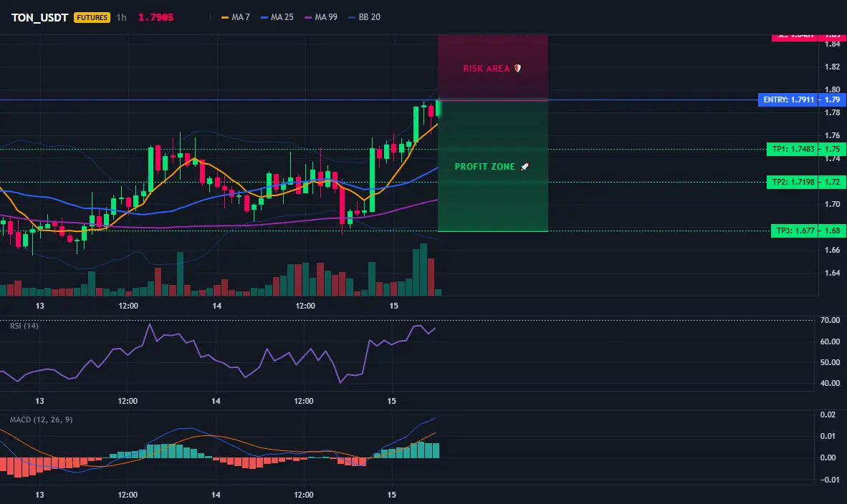Click the RISK AREA label
This screenshot has width=847, height=504.
(x=486, y=69)
